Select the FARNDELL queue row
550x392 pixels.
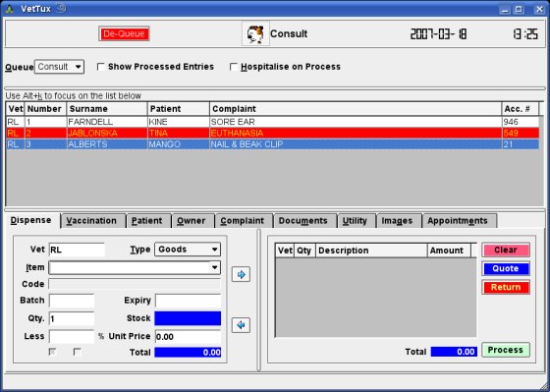(x=273, y=122)
